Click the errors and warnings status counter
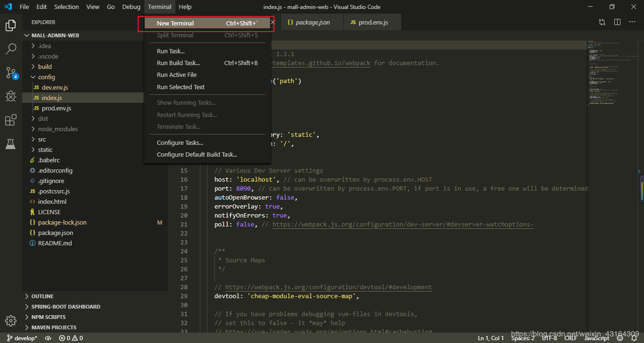644x343 pixels. click(71, 338)
